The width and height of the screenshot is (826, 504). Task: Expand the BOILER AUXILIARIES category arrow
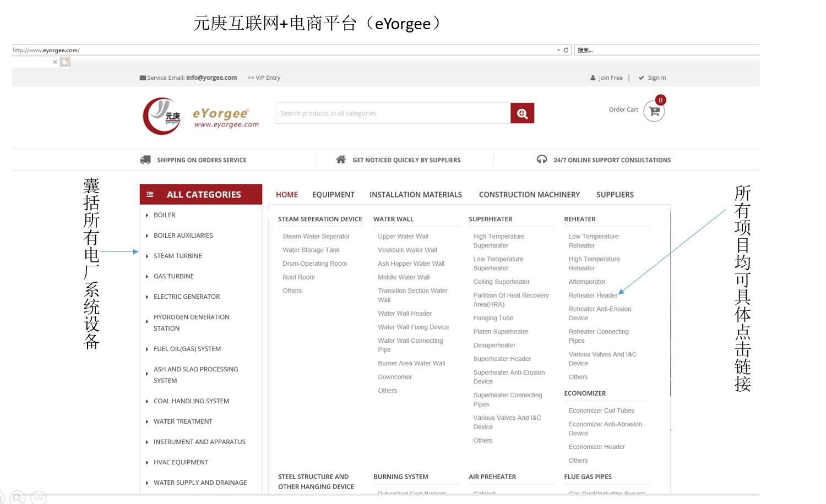coord(147,236)
